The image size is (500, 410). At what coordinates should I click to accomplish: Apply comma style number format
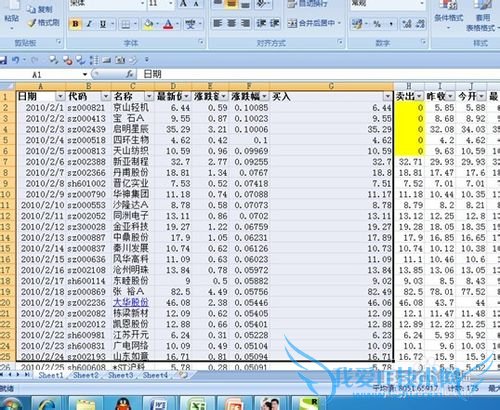tap(391, 24)
